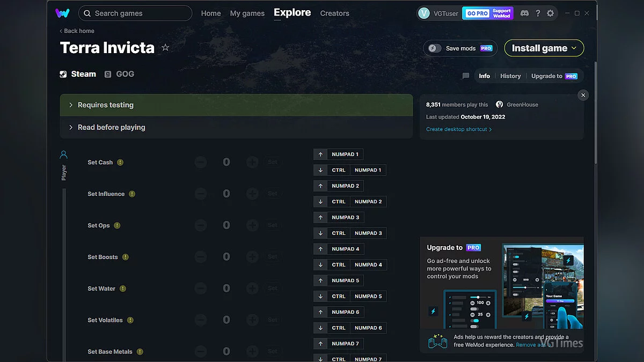Click Create desktop shortcut link
The image size is (644, 362).
tap(459, 129)
